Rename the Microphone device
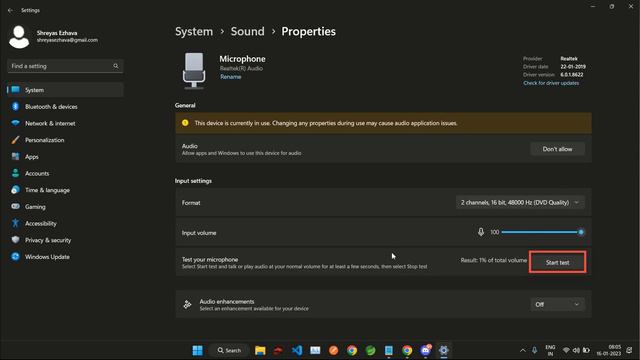 coord(231,77)
